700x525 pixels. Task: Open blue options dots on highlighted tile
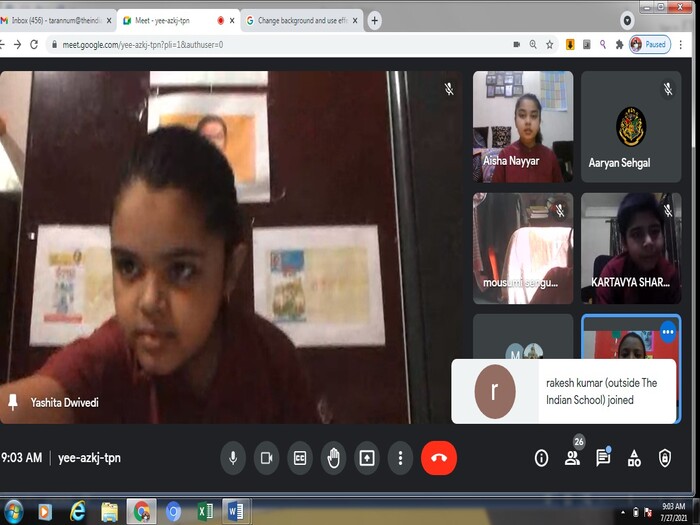pos(668,332)
